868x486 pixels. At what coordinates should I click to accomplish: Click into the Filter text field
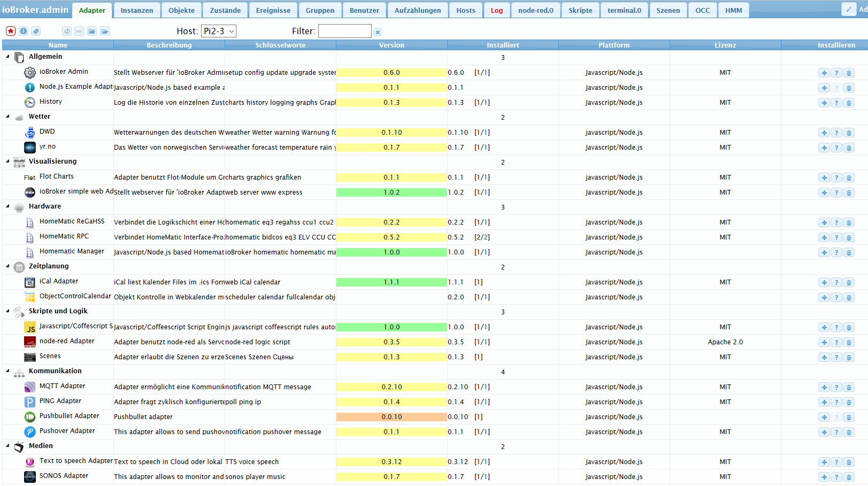click(x=345, y=31)
